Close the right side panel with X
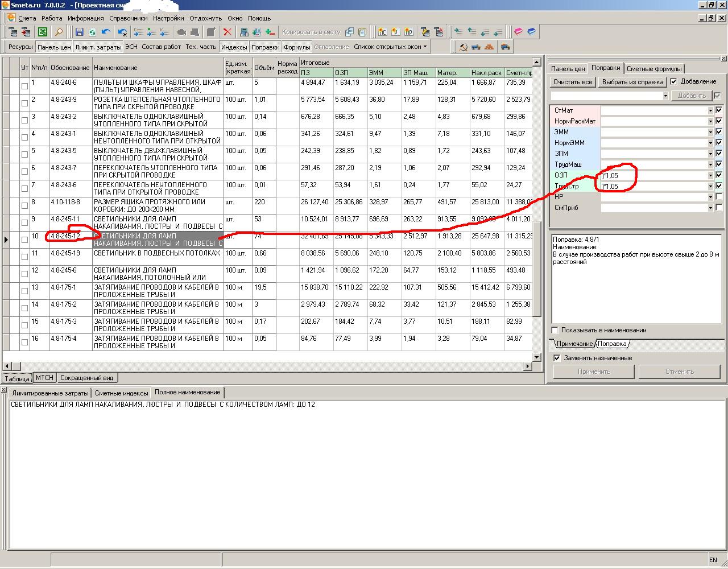 point(723,59)
